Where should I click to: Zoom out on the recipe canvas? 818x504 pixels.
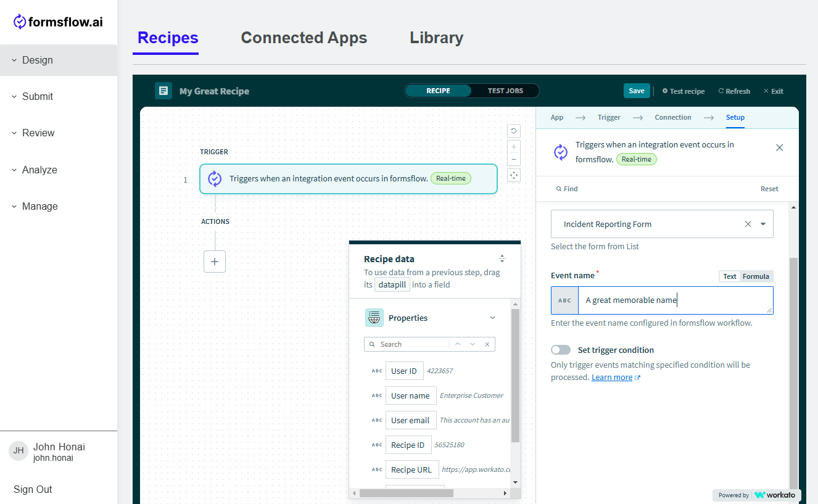click(x=514, y=160)
